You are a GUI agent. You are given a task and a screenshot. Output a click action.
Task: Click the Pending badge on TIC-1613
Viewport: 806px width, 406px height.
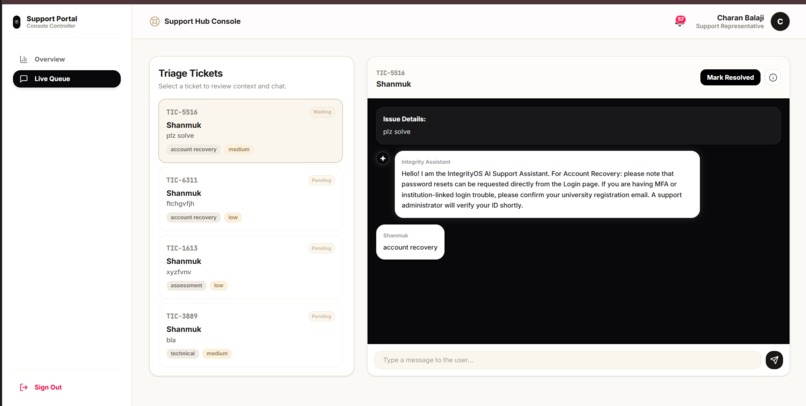pos(322,248)
